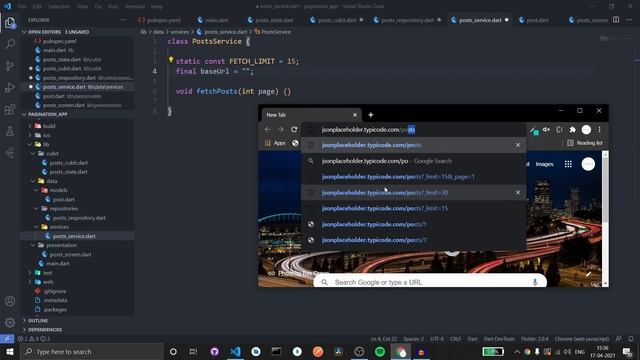Open Source Control view in activity bar
This screenshot has height=360, width=640.
[10, 66]
